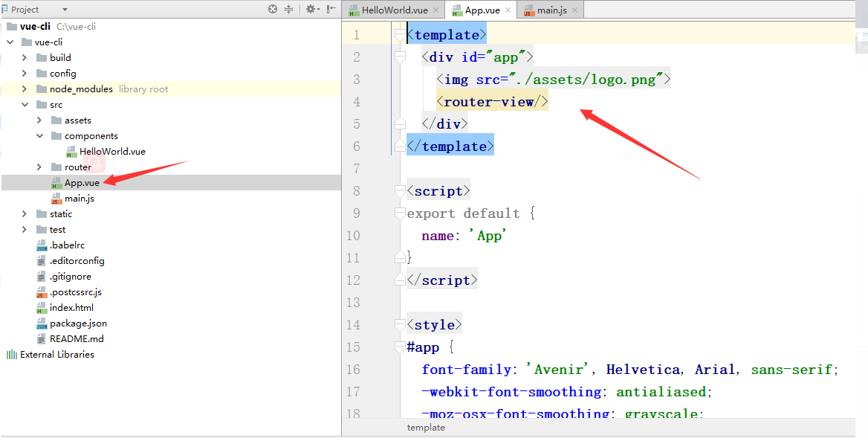Collapse the vue-cli folder node
The width and height of the screenshot is (868, 438).
(x=10, y=42)
